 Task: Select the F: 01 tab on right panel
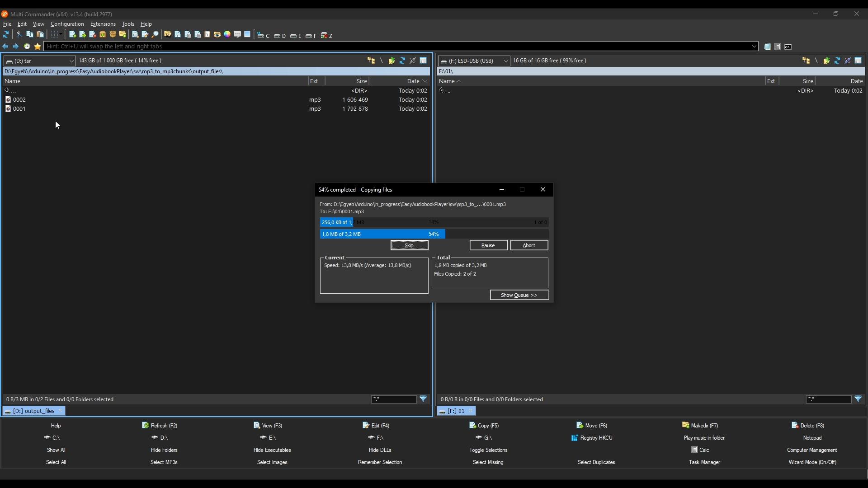click(x=455, y=411)
